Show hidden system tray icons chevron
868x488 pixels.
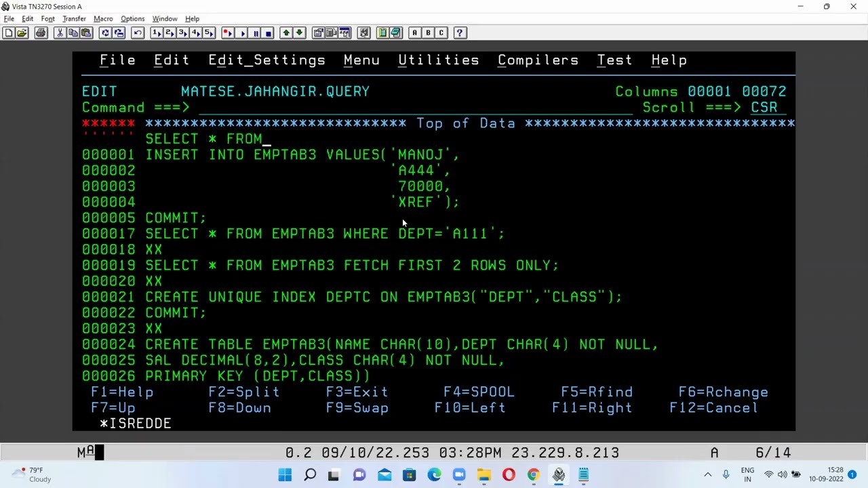pyautogui.click(x=708, y=475)
